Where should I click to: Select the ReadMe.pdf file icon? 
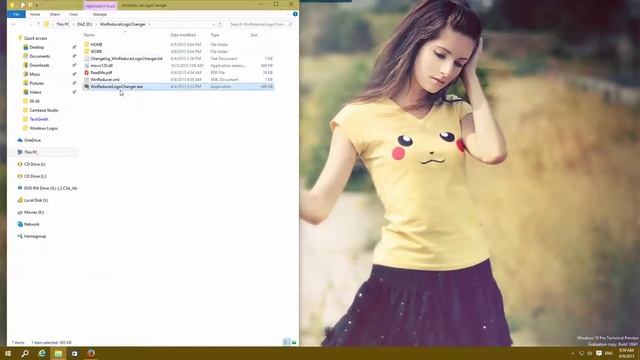[87, 73]
